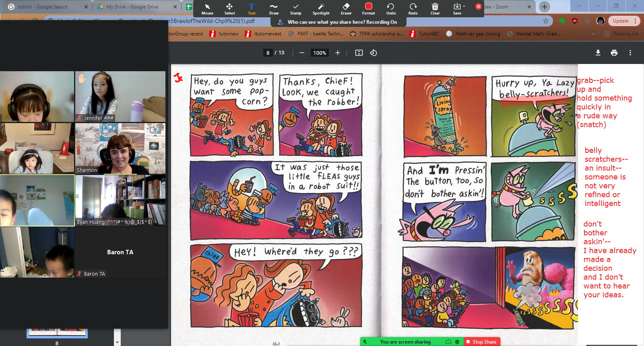The height and width of the screenshot is (346, 644).
Task: Open torGroup recent bookmark
Action: click(x=186, y=34)
